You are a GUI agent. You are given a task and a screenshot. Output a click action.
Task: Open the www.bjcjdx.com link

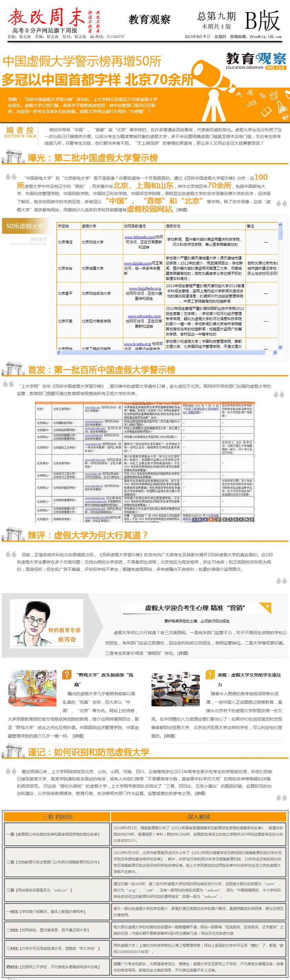137,263
